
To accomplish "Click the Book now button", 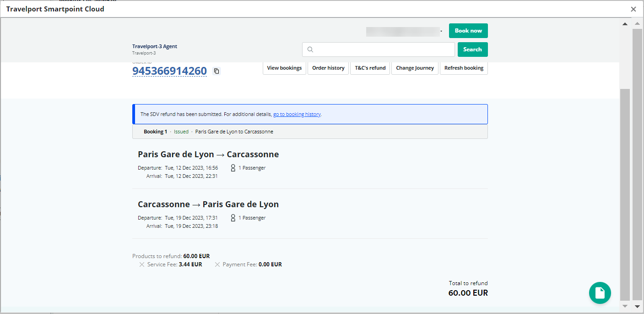I will coord(468,31).
